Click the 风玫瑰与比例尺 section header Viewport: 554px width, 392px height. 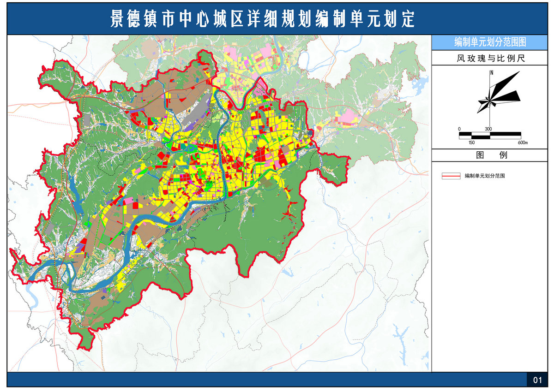point(489,58)
